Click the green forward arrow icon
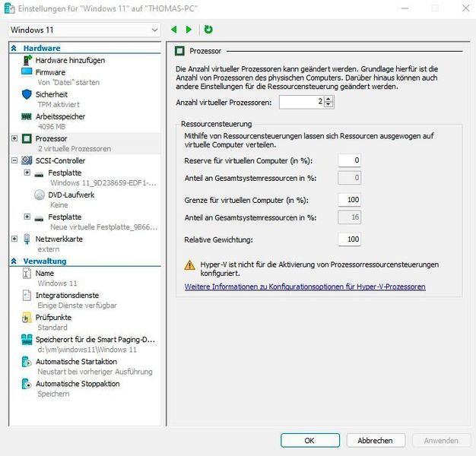 coord(189,30)
